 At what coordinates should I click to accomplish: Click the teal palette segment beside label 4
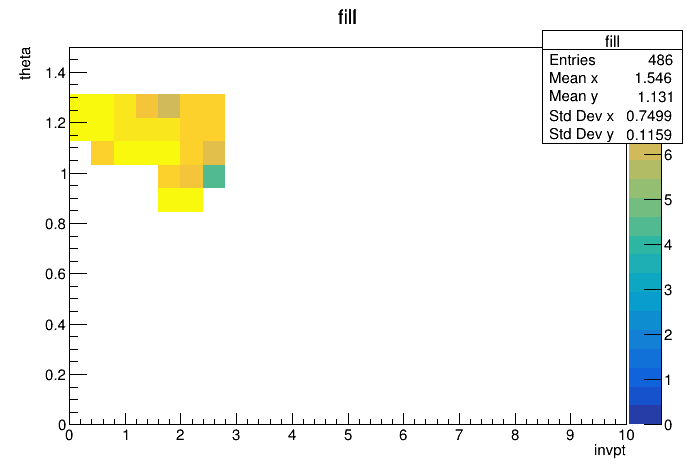(645, 245)
